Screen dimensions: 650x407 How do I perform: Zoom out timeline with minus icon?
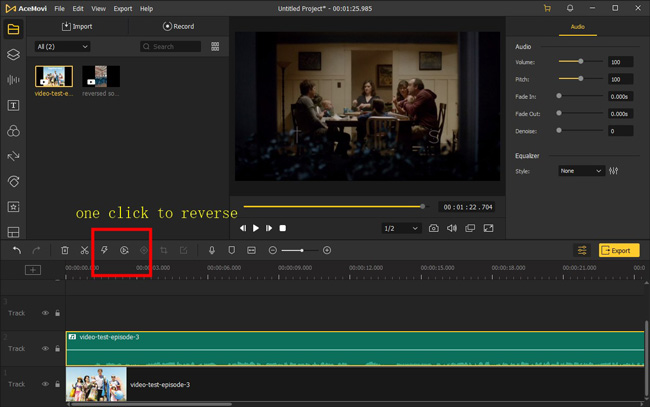coord(272,250)
